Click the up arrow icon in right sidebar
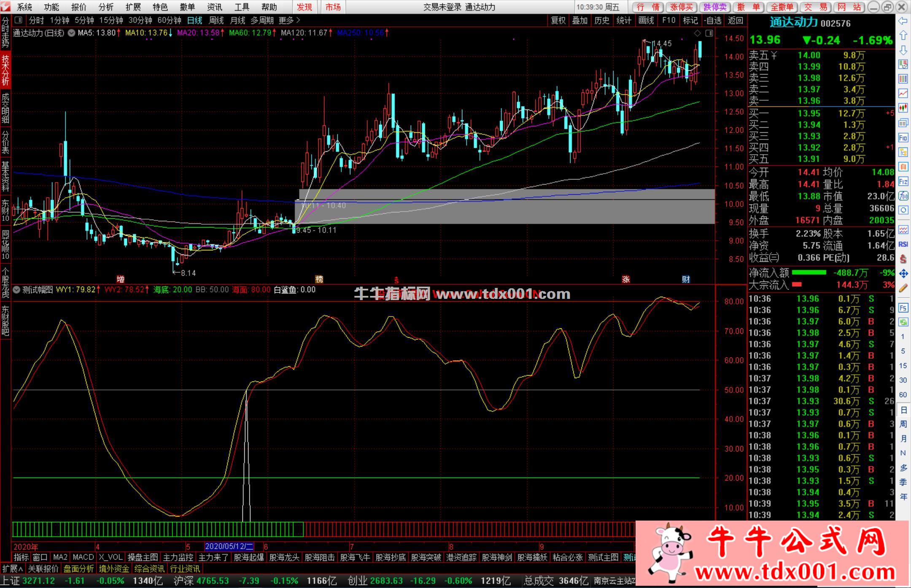 903,35
